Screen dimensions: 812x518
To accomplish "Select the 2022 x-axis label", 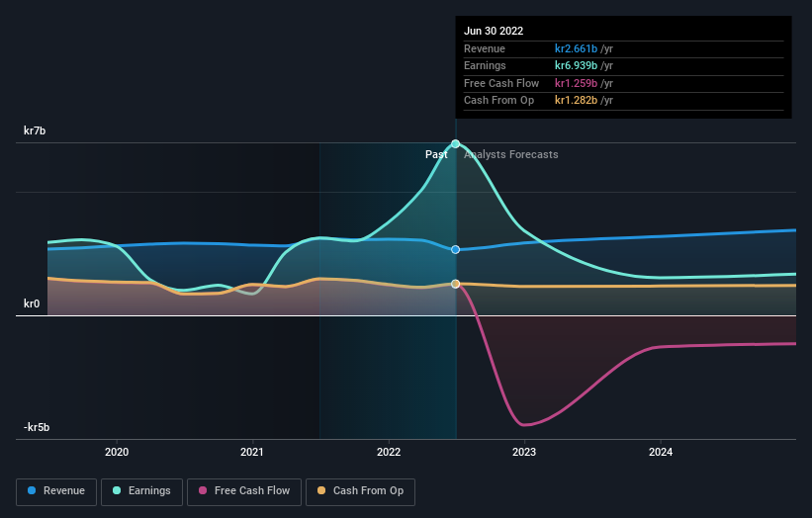I will click(389, 452).
